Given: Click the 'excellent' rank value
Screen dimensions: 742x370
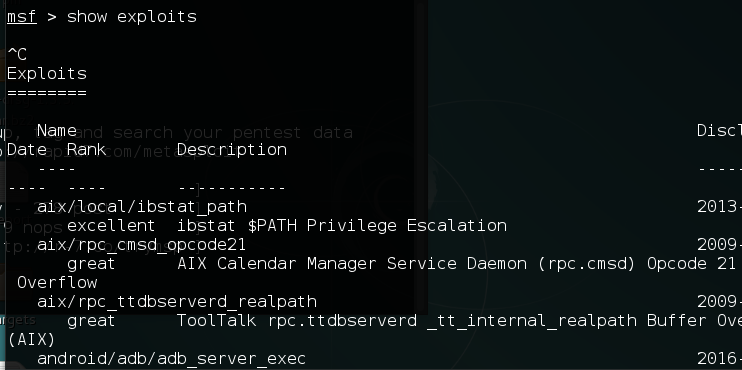Looking at the screenshot, I should [111, 226].
